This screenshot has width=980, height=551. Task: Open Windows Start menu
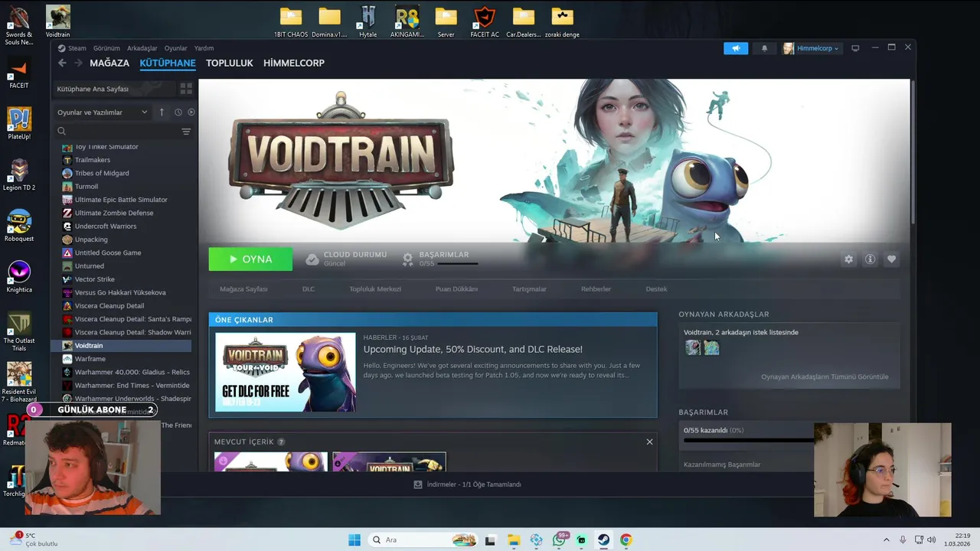pyautogui.click(x=354, y=540)
